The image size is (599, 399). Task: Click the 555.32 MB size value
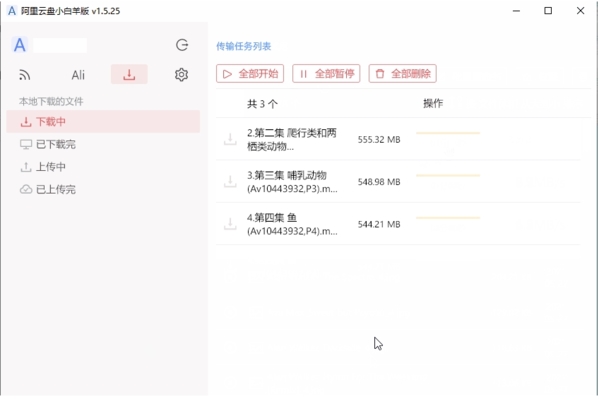pyautogui.click(x=379, y=139)
